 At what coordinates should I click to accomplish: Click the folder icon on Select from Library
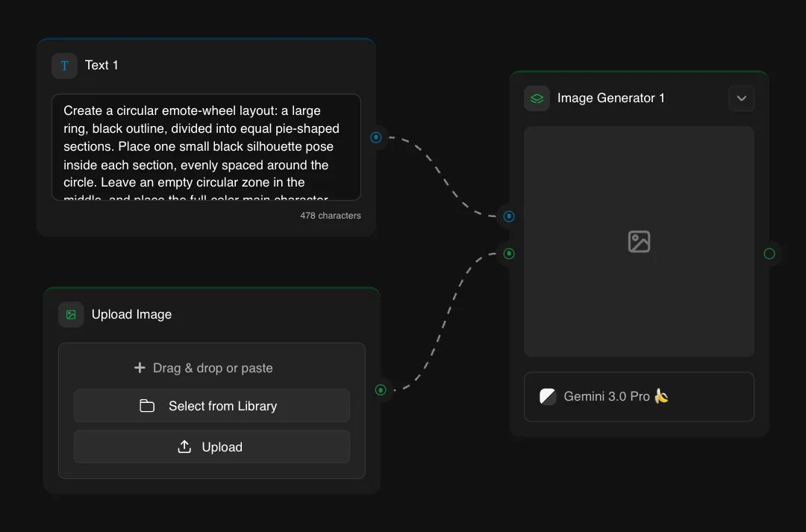tap(146, 406)
